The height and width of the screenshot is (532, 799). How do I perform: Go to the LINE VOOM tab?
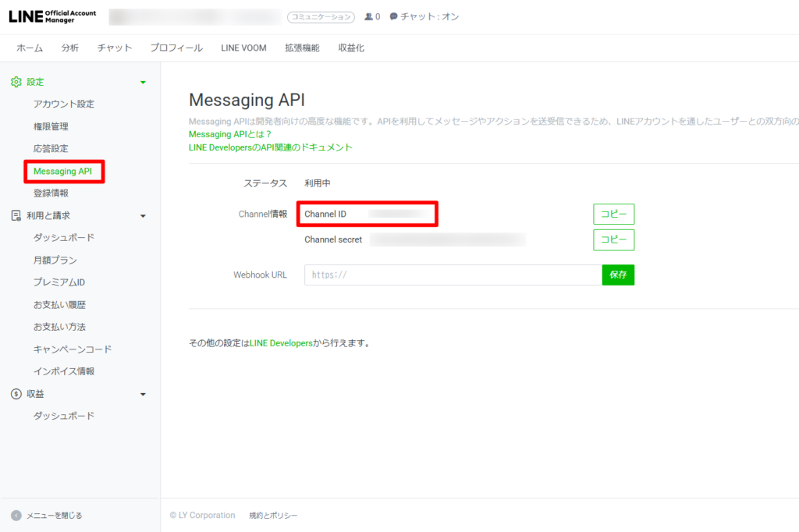point(243,48)
